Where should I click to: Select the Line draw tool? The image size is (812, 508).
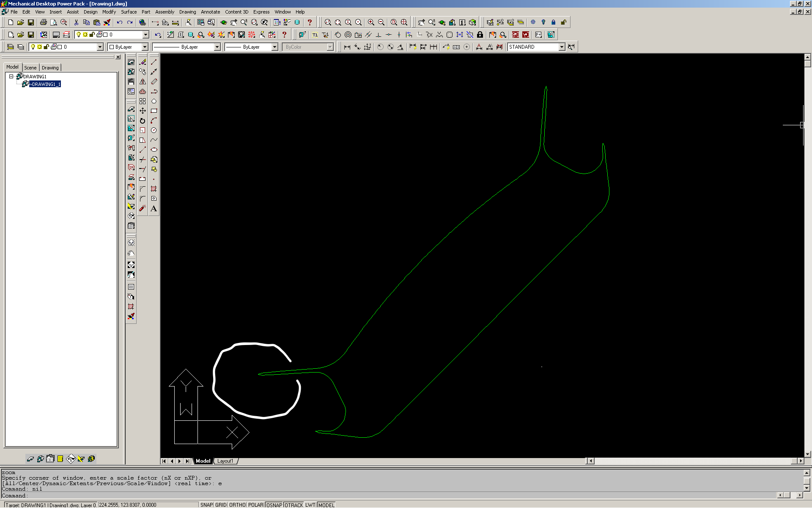[x=154, y=62]
